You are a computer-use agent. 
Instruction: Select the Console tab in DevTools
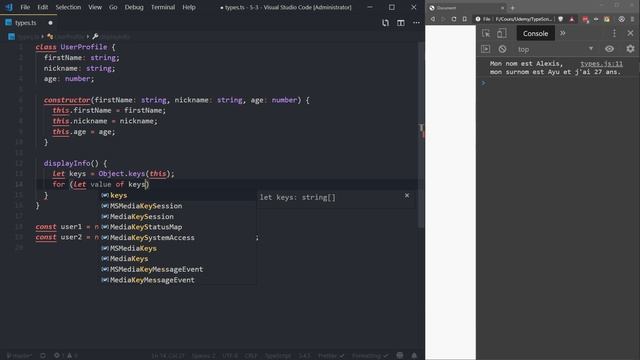[536, 33]
